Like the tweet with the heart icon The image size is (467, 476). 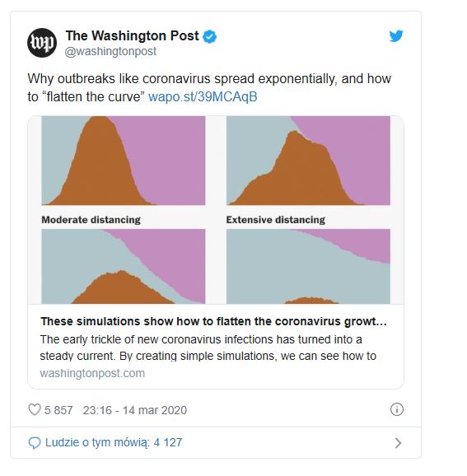coord(35,409)
